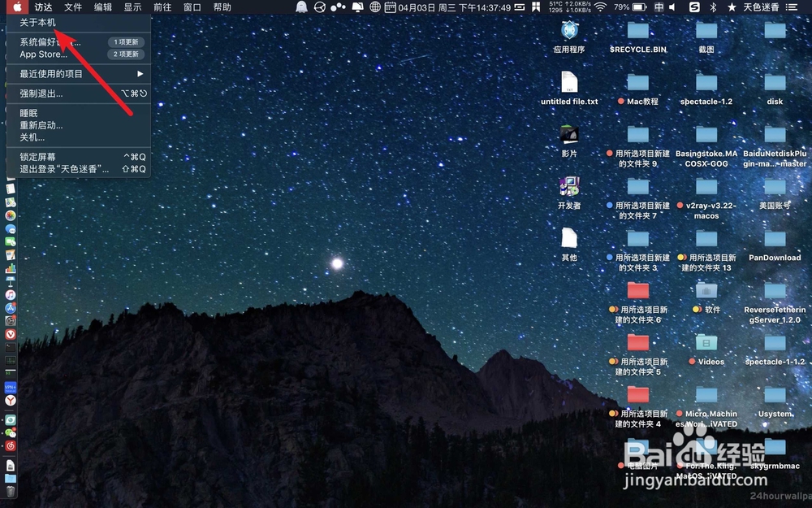Select 锁定屏幕 menu item
The width and height of the screenshot is (812, 508).
(79, 157)
